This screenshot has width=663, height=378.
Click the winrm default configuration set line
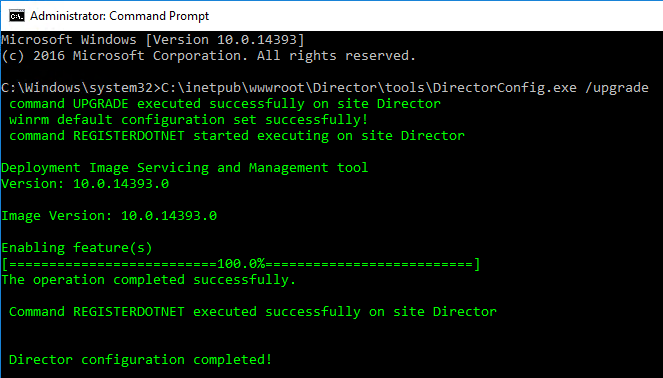188,120
